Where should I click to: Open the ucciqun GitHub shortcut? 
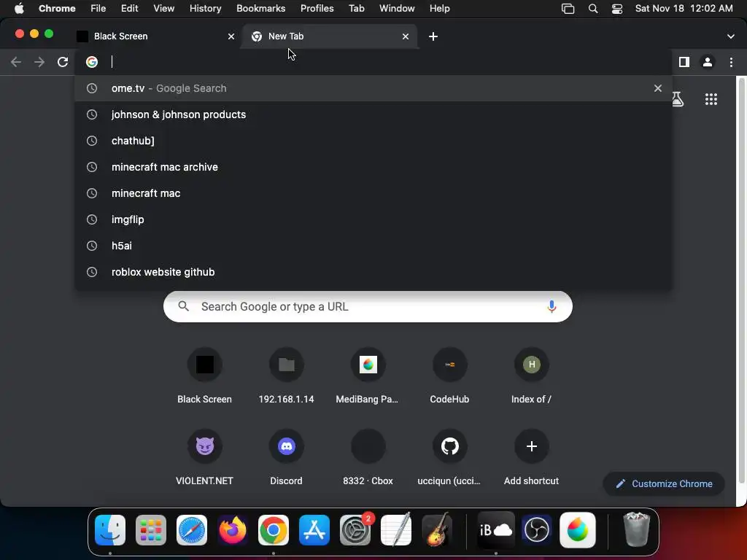pos(449,458)
